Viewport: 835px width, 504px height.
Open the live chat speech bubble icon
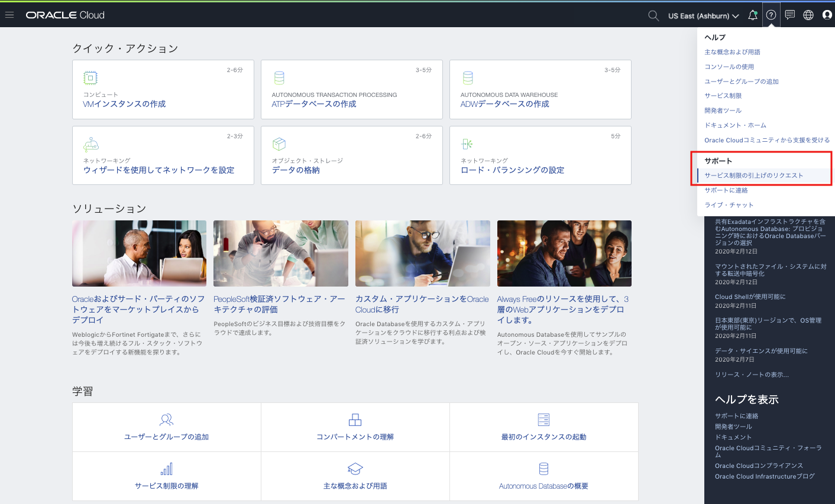(x=790, y=15)
